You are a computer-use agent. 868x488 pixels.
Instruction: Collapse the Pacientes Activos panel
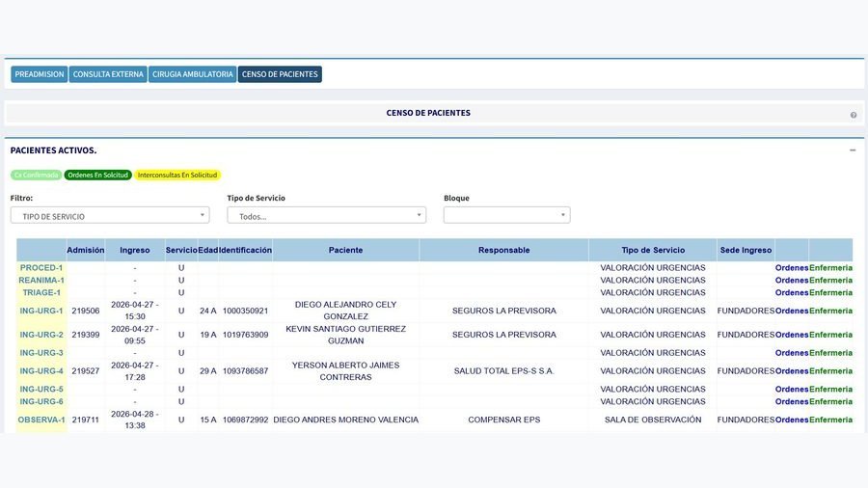point(853,149)
